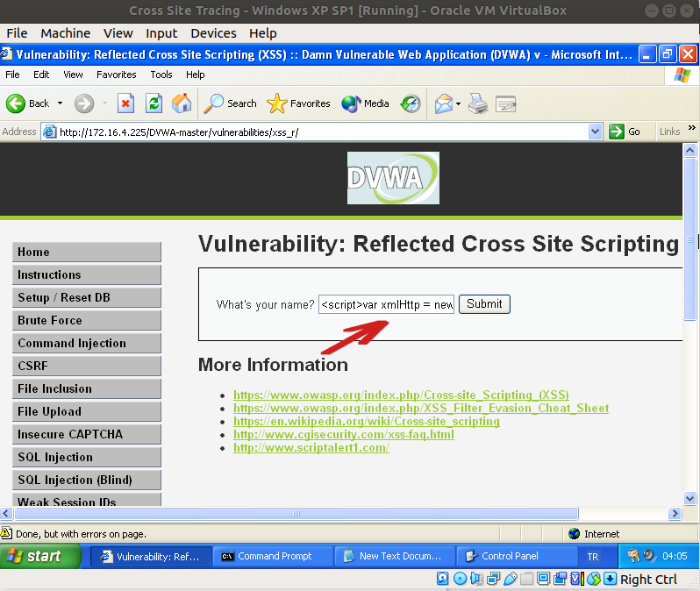This screenshot has height=591, width=700.
Task: Click the address bar URL field
Action: [x=322, y=132]
